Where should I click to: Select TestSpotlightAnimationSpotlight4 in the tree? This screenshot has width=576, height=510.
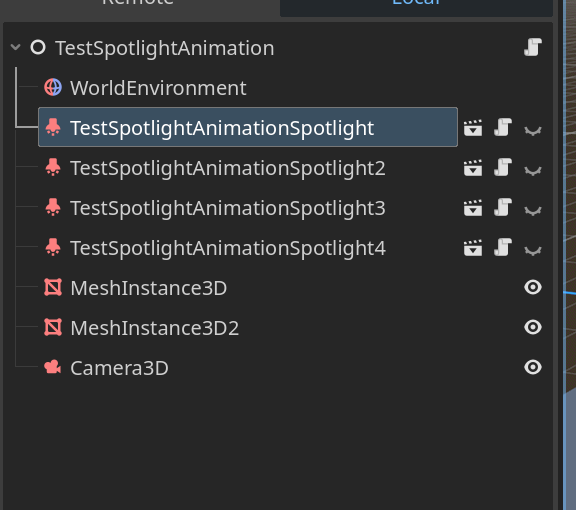click(228, 248)
